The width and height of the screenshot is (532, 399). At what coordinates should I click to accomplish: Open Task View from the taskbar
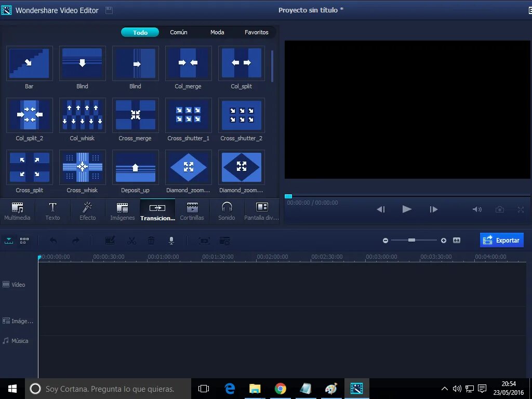click(x=204, y=389)
